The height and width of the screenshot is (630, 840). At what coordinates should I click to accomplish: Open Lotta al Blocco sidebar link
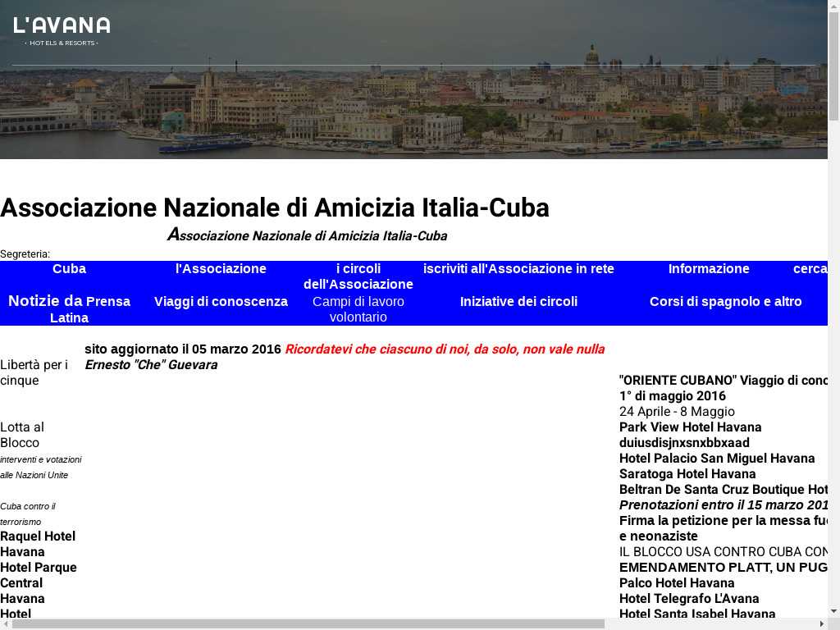pyautogui.click(x=22, y=435)
